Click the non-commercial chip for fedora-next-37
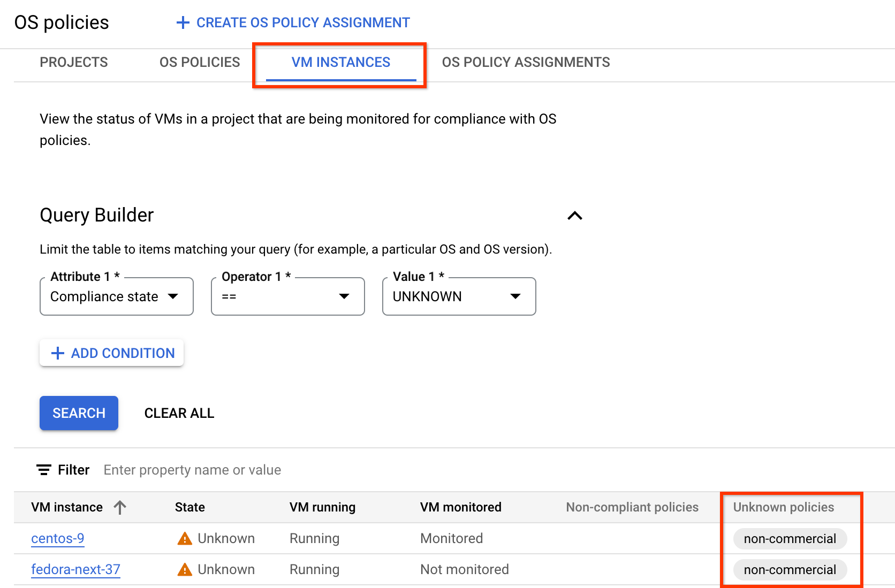Viewport: 895px width, 588px height. [790, 569]
